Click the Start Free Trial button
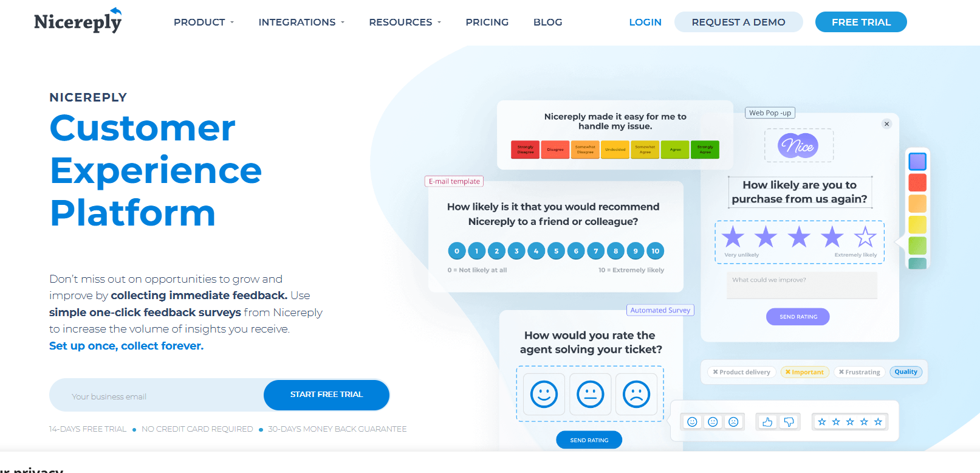Viewport: 980px width, 473px height. 326,395
